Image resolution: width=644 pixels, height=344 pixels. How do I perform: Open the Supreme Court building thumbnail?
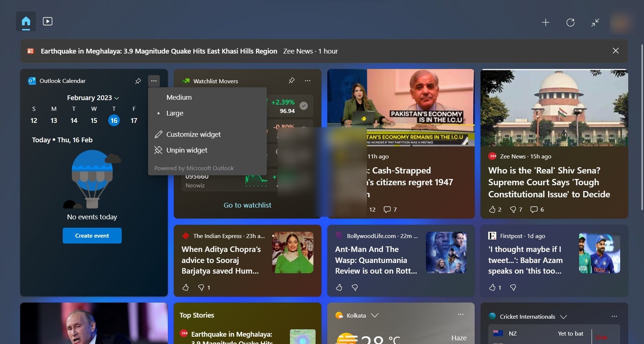[554, 107]
